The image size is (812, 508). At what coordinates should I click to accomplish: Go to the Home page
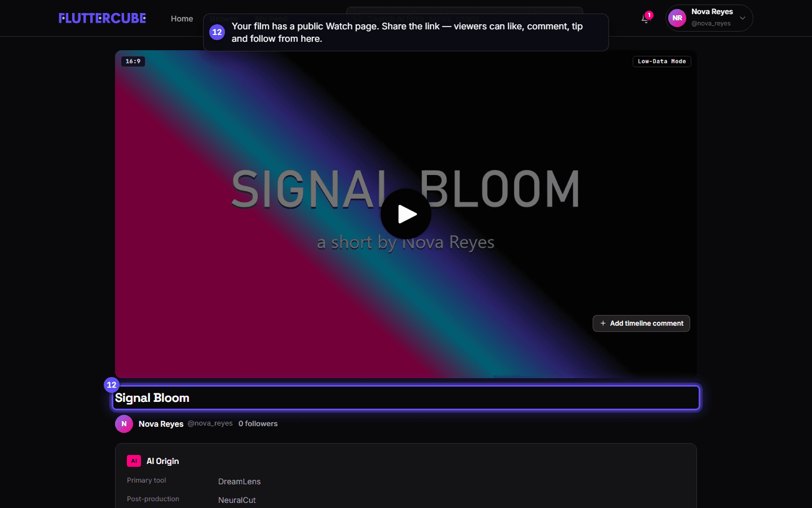[182, 19]
